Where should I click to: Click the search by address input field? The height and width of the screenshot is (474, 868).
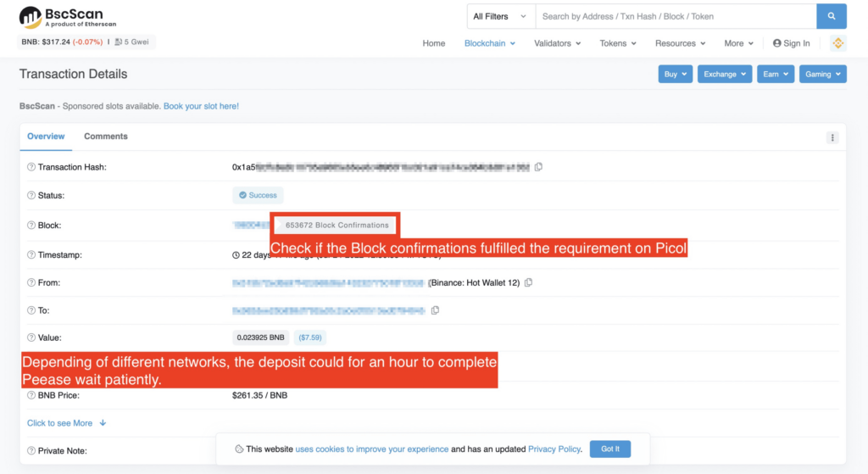[676, 16]
